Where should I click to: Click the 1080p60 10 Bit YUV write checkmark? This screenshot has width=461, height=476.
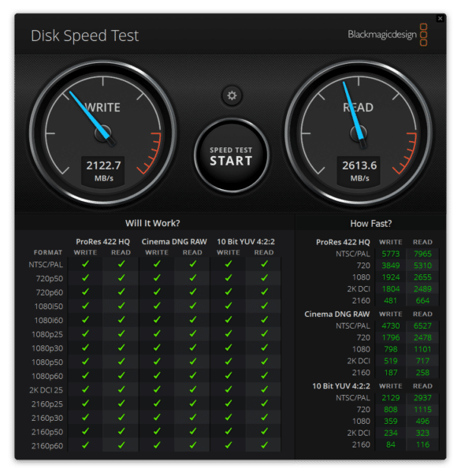pos(229,376)
